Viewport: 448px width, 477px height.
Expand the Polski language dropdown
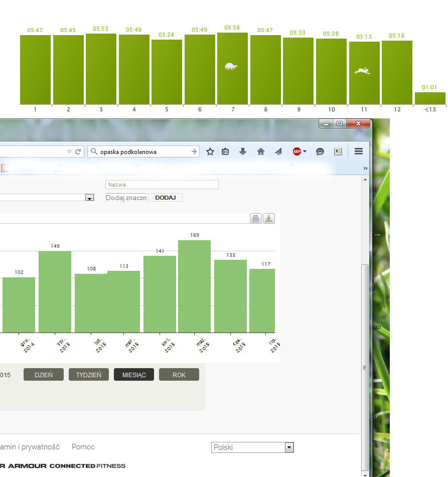click(288, 447)
